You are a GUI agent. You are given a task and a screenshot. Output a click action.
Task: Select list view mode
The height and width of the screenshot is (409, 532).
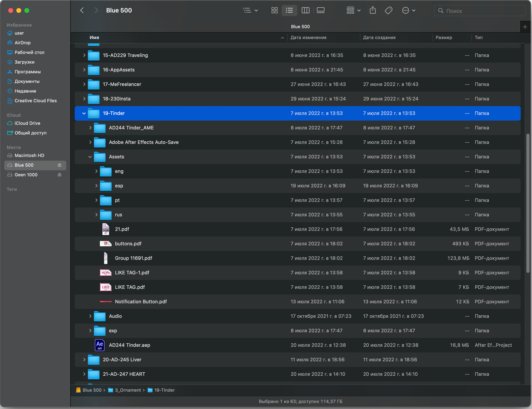point(289,10)
